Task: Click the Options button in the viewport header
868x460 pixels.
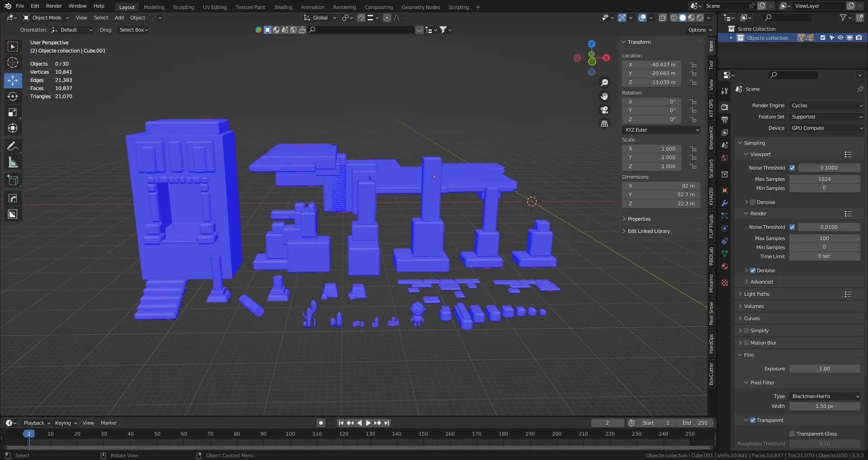Action: point(700,30)
